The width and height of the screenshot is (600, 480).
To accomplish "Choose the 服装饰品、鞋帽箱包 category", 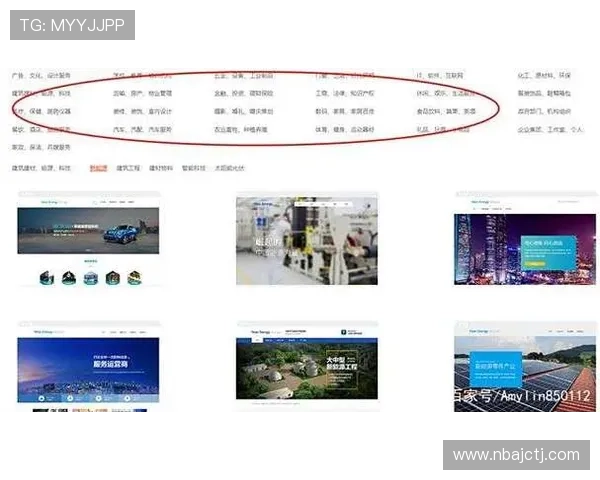I will (544, 93).
